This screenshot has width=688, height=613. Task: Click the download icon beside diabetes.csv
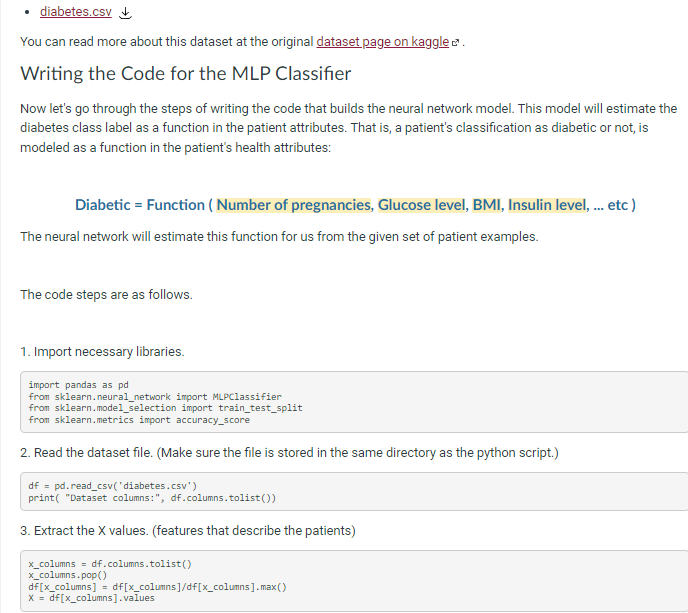click(125, 13)
